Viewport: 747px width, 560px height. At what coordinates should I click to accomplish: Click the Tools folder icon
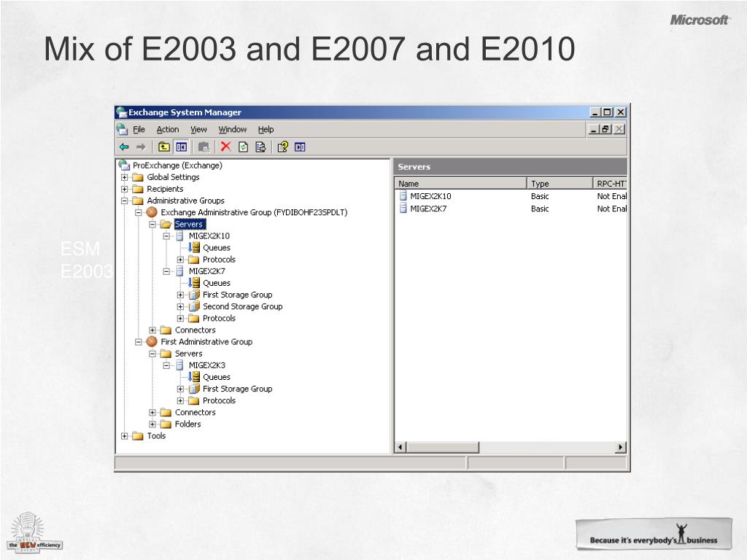point(138,436)
